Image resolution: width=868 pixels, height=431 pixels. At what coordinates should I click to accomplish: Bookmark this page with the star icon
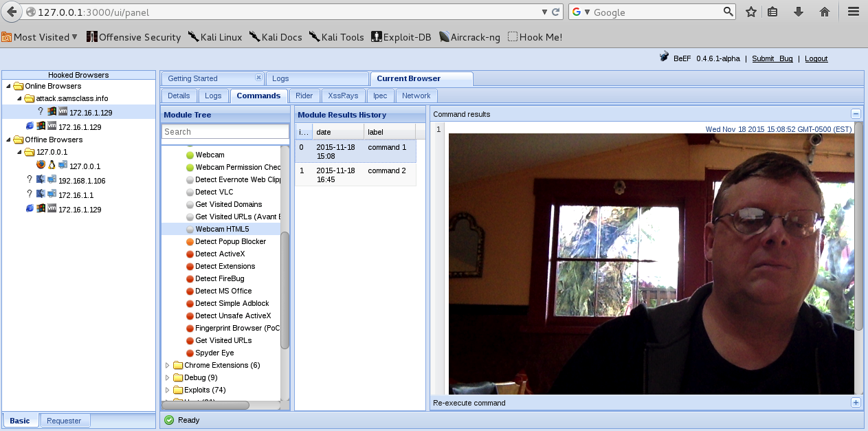(751, 12)
